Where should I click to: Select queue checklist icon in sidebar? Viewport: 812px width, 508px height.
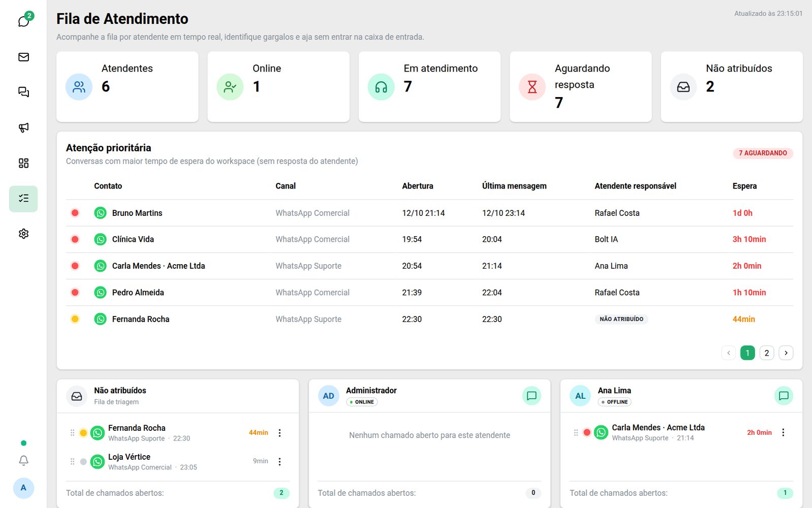[x=23, y=199]
